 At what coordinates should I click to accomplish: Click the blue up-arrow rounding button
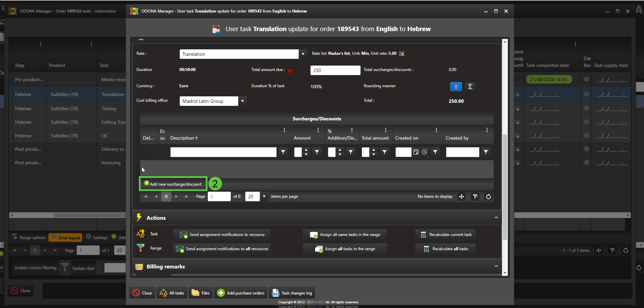[456, 87]
